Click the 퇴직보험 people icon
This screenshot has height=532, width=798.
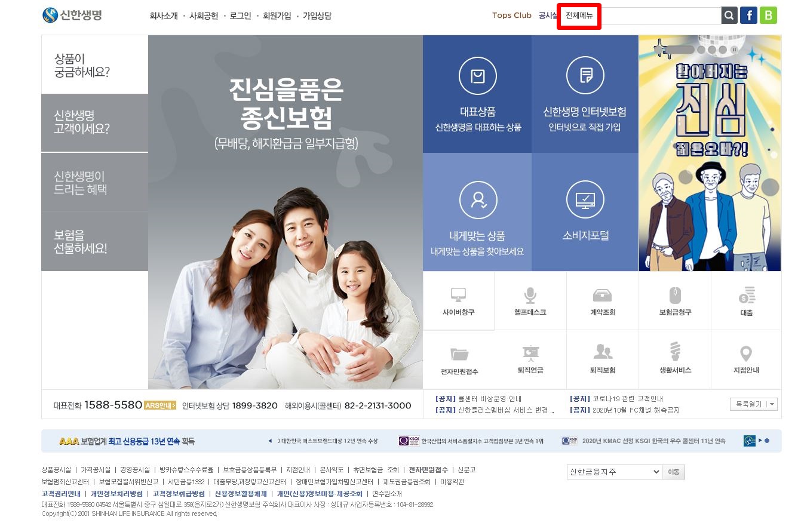coord(603,352)
